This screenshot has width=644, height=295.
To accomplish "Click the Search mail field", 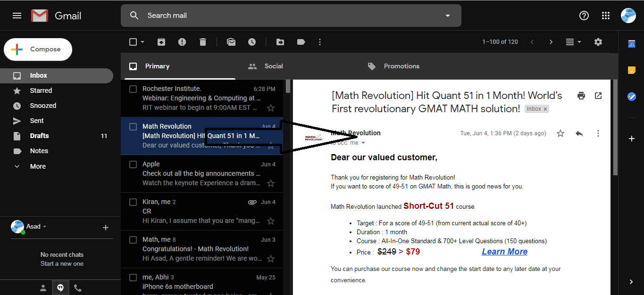I will click(x=291, y=16).
